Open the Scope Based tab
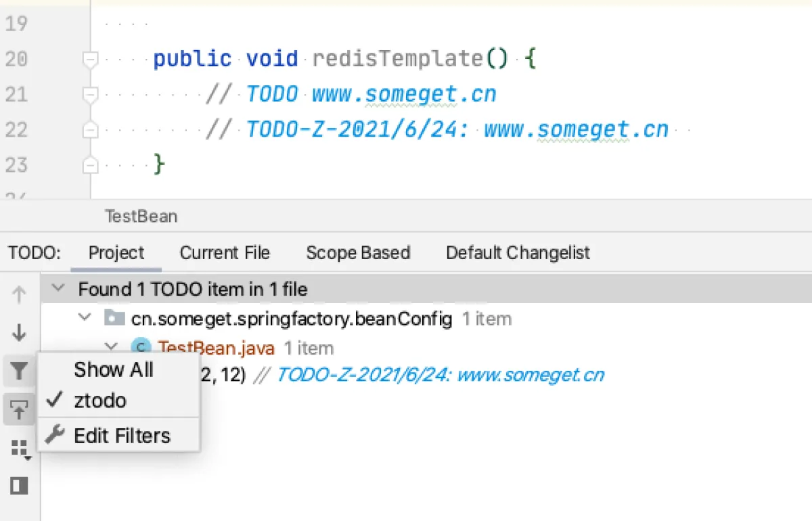Screen dimensions: 812x521 click(358, 253)
